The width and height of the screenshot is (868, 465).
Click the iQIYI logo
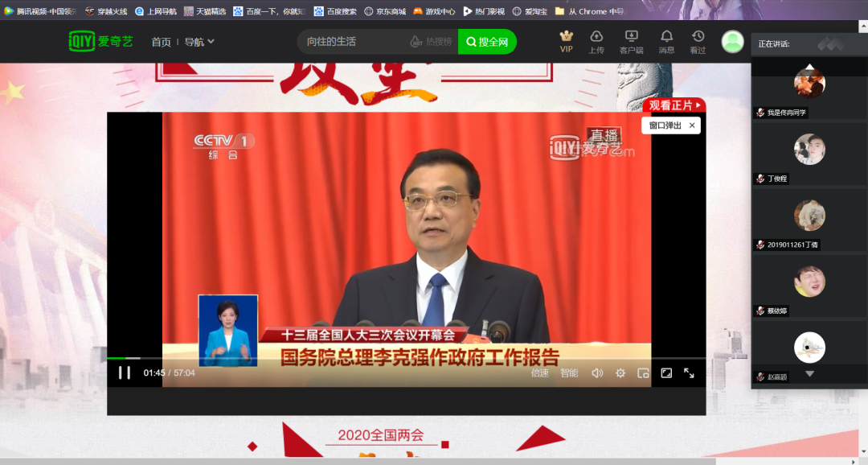click(x=100, y=42)
